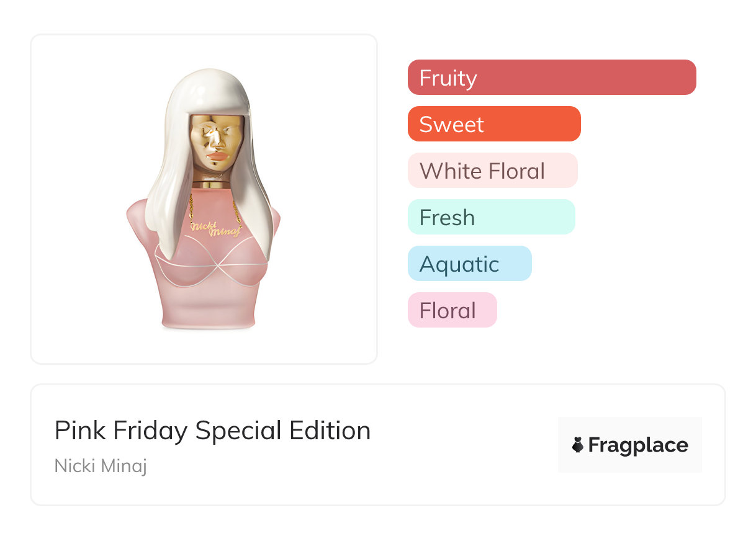Click the gold neck collar of the bottle
The width and height of the screenshot is (756, 536).
click(x=210, y=184)
